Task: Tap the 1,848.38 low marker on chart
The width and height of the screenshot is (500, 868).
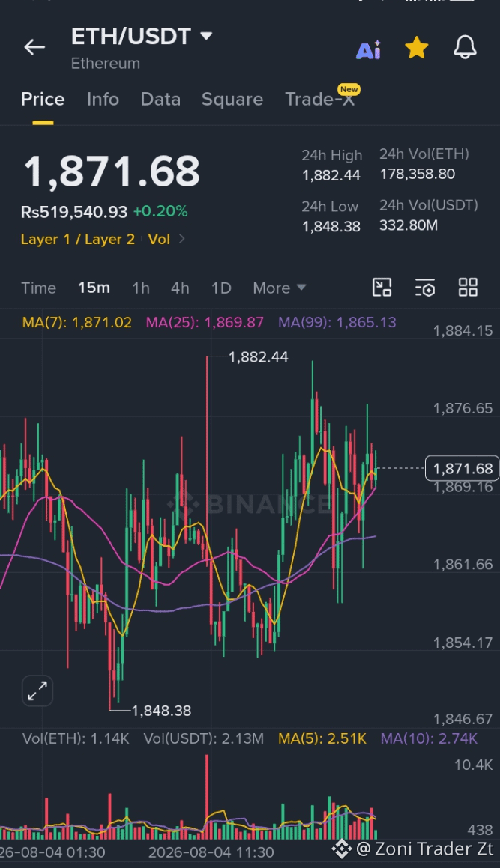Action: click(x=161, y=711)
